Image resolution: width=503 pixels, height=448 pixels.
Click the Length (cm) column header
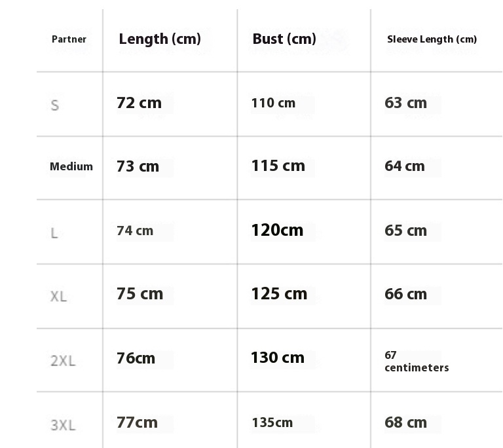pyautogui.click(x=160, y=39)
